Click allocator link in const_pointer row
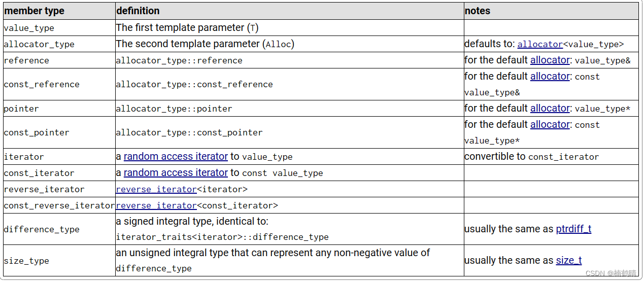This screenshot has height=282, width=644. tap(550, 125)
